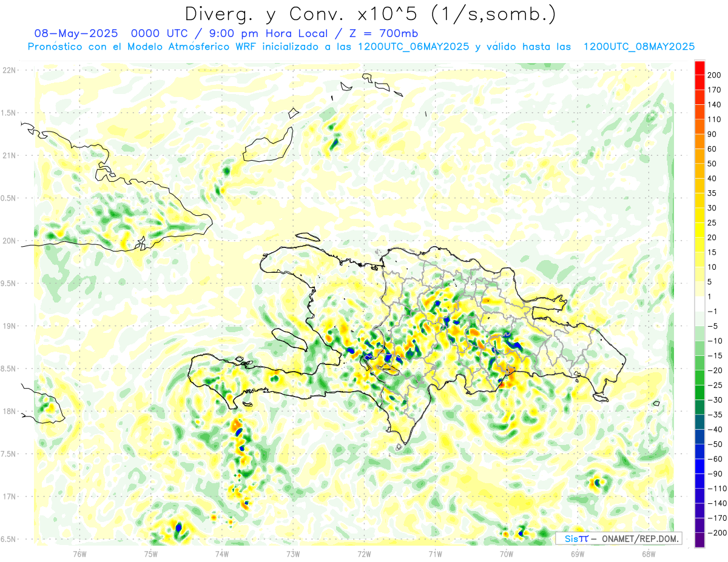Click the '15' value on the color legend
The height and width of the screenshot is (562, 728).
click(x=713, y=252)
